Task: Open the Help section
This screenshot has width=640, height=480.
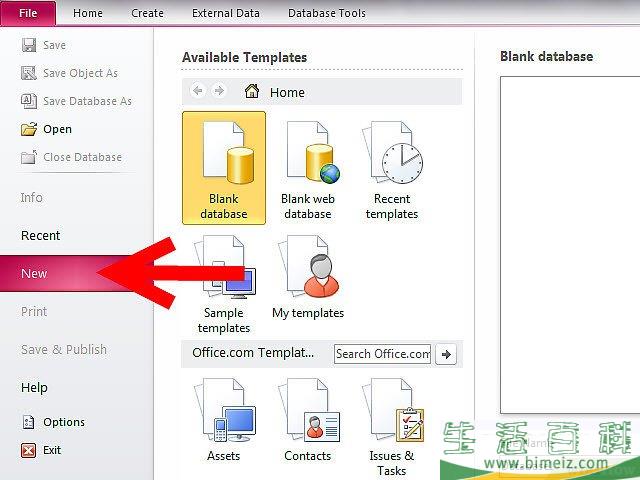Action: coord(34,387)
